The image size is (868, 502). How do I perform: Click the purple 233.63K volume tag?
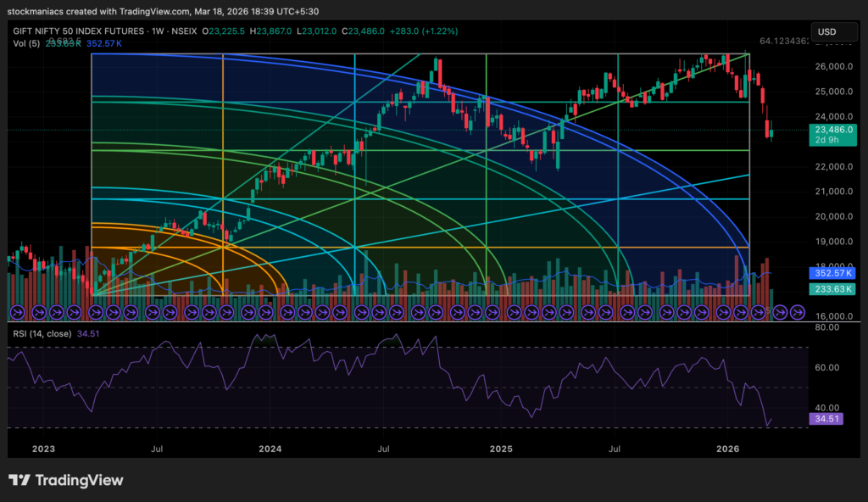coord(832,289)
